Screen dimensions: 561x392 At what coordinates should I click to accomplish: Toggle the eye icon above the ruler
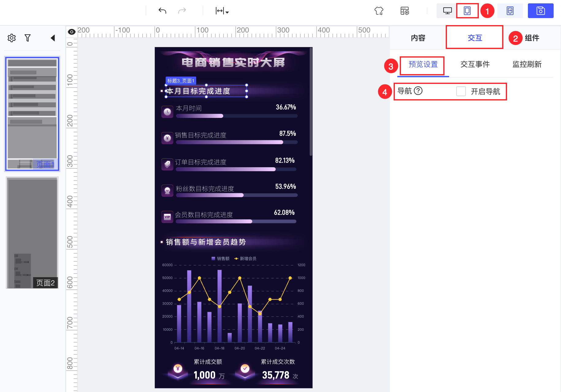coord(71,32)
